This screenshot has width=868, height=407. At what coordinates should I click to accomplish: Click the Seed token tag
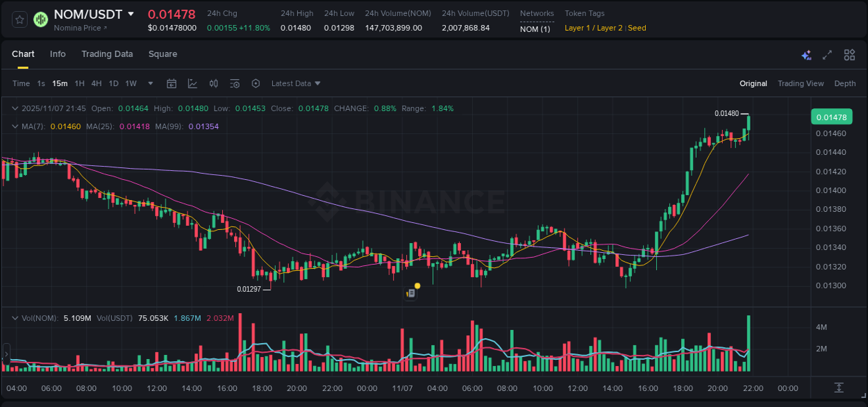pos(637,28)
